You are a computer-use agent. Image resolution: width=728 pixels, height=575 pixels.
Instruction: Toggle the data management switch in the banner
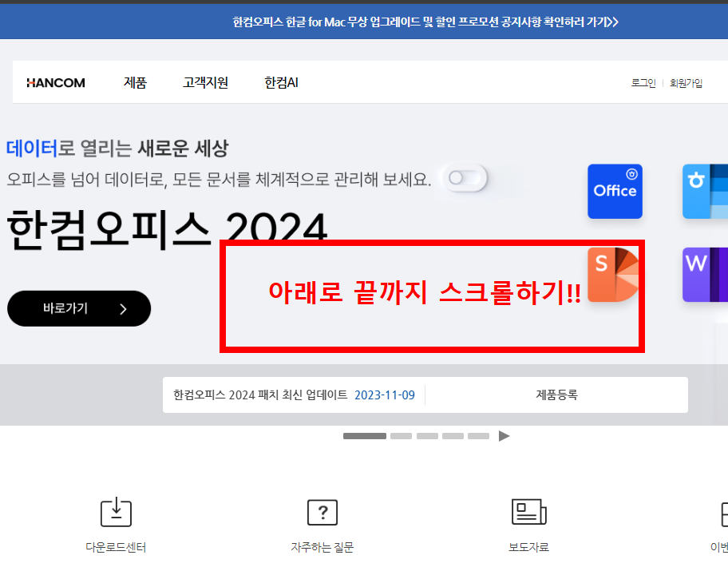466,179
